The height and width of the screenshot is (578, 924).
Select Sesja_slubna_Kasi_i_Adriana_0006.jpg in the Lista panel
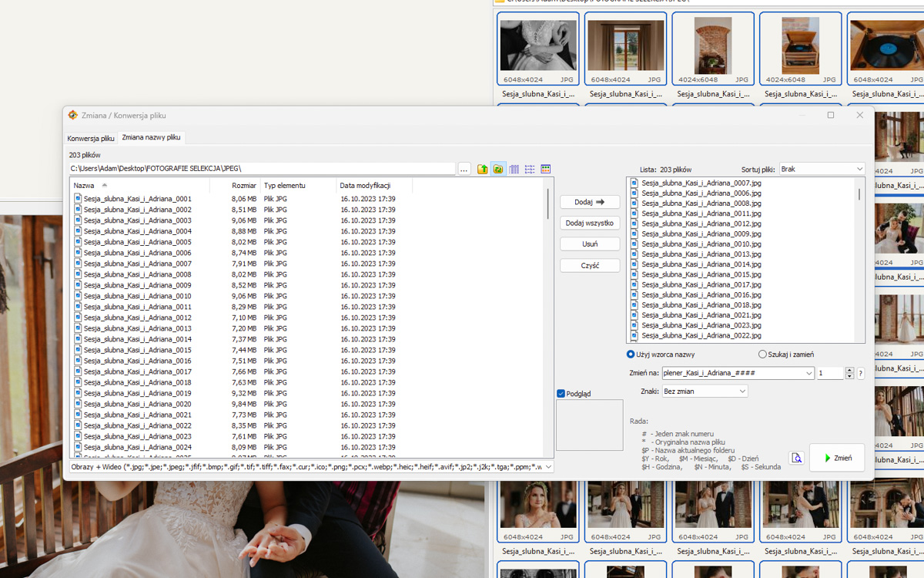(701, 193)
